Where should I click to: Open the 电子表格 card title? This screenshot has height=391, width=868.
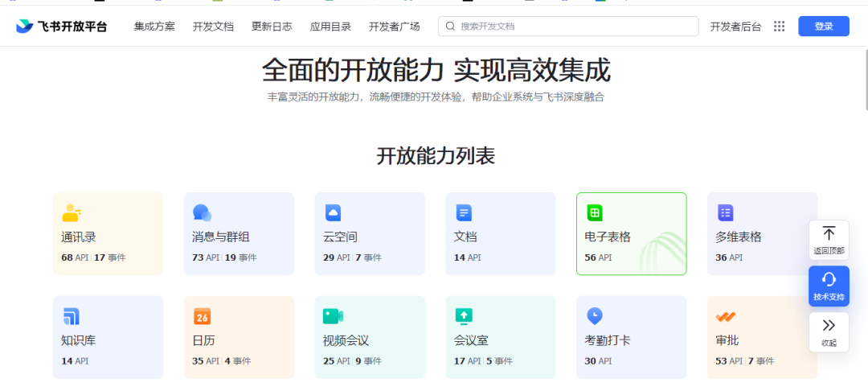608,237
